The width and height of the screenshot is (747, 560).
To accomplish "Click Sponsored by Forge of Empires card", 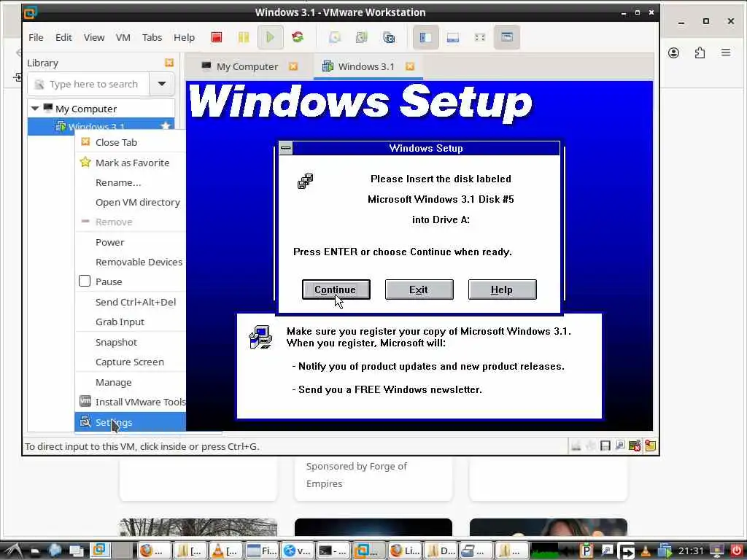I will pos(373,478).
